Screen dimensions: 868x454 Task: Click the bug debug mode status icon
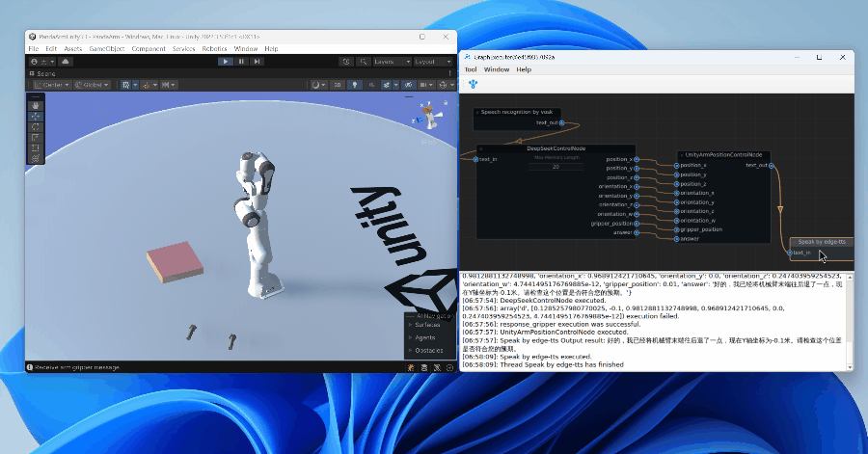pos(411,367)
